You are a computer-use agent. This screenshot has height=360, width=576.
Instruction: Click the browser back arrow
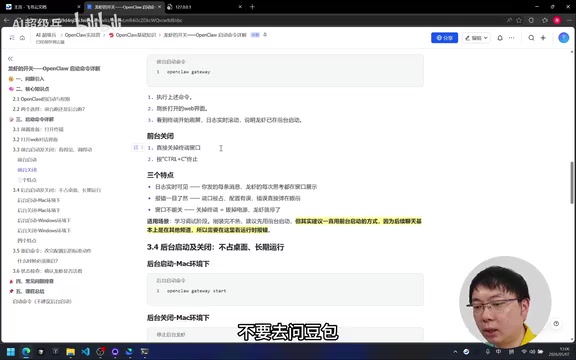pyautogui.click(x=7, y=21)
